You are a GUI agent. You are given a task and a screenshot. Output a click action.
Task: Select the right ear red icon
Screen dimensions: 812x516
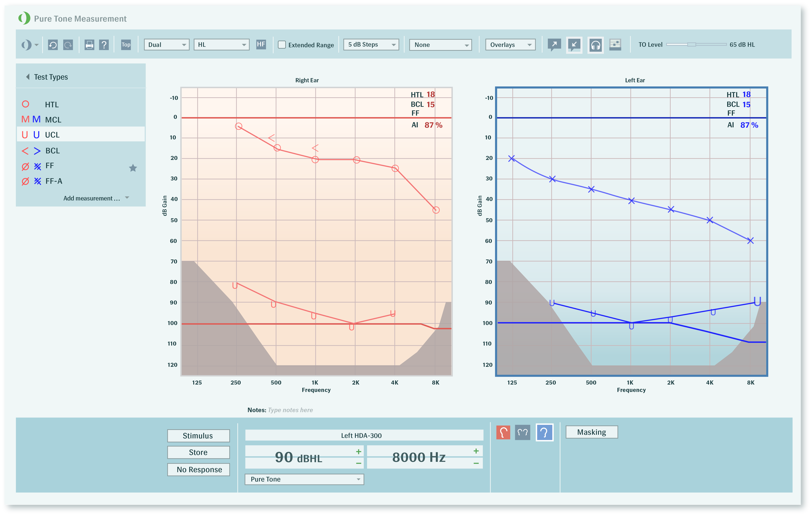(503, 432)
